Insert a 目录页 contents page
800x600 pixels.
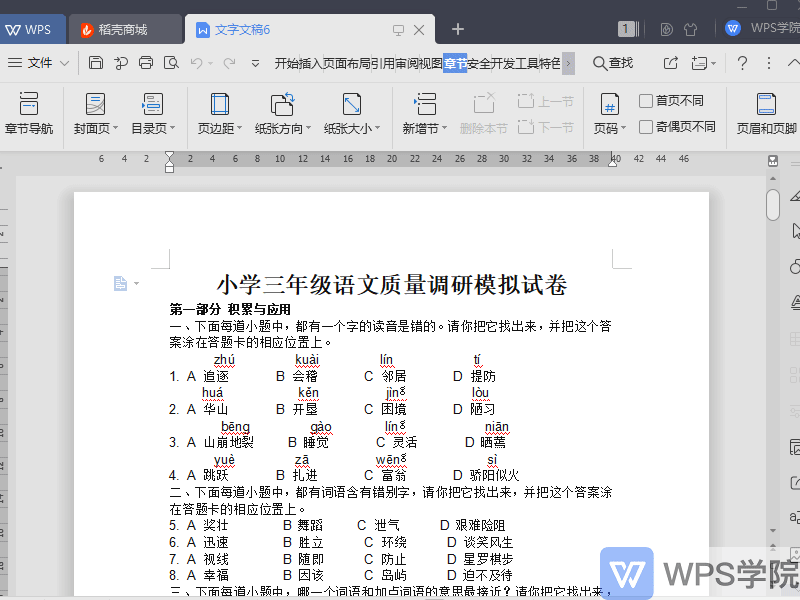152,110
